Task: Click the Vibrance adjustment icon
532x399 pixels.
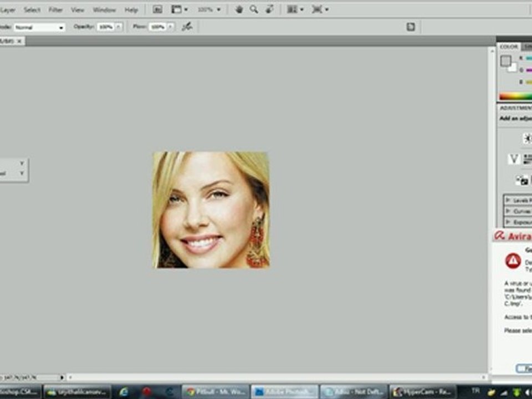Action: tap(514, 159)
